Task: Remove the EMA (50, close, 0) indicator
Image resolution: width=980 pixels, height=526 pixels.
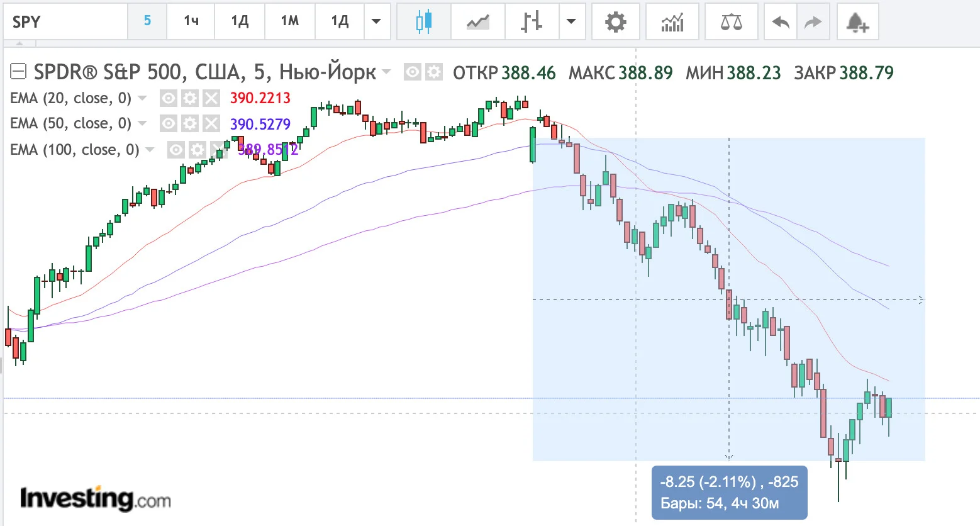Action: coord(211,123)
